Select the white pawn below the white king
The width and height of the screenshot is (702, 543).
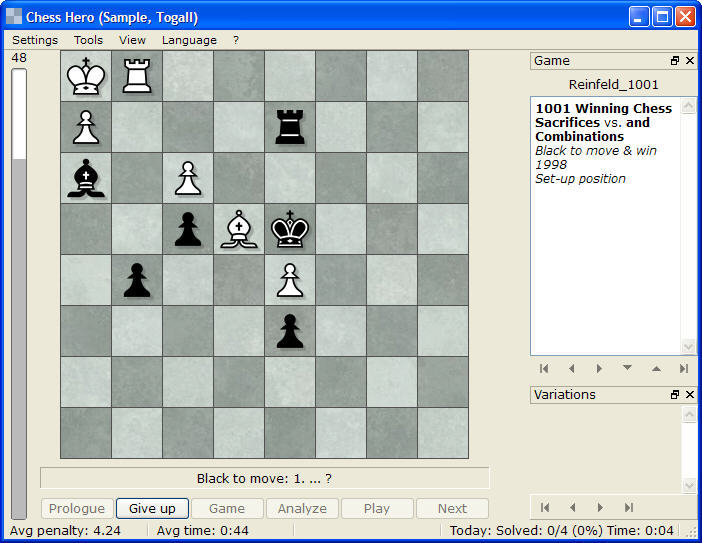click(86, 127)
